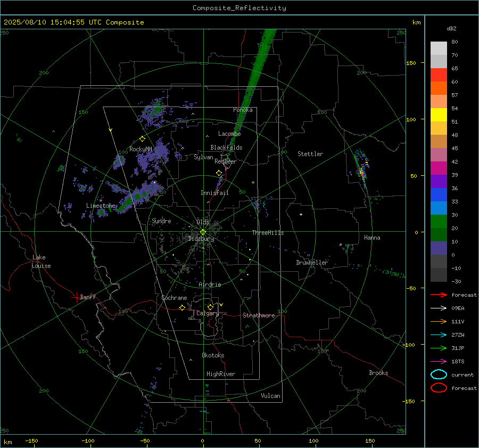
Task: Select the white 09EA arrow symbol
Action: point(439,308)
